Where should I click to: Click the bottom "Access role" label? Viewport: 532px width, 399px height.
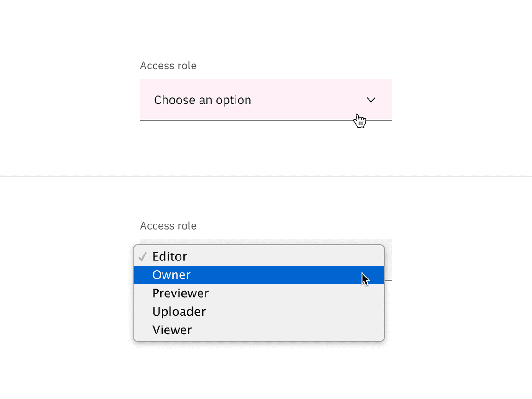click(168, 226)
